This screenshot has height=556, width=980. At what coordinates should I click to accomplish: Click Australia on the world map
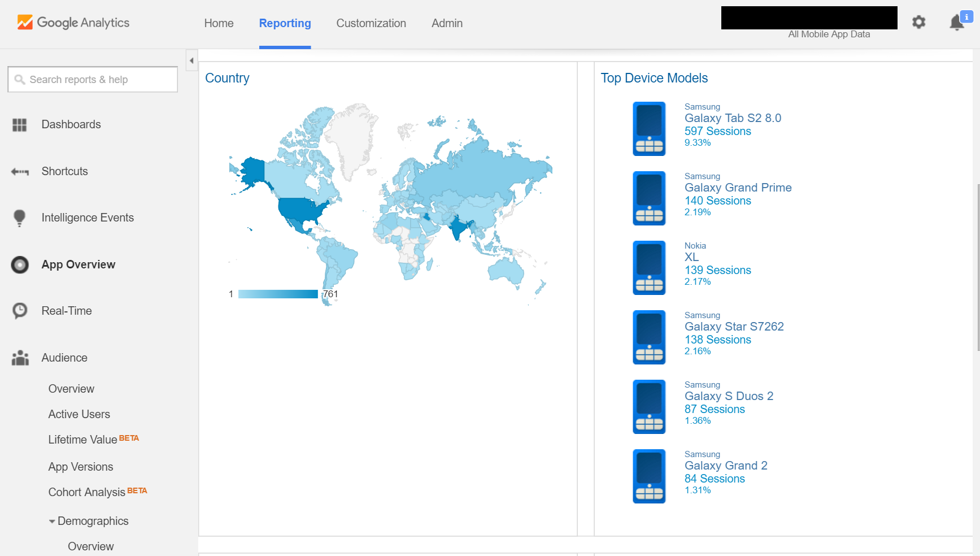click(506, 271)
